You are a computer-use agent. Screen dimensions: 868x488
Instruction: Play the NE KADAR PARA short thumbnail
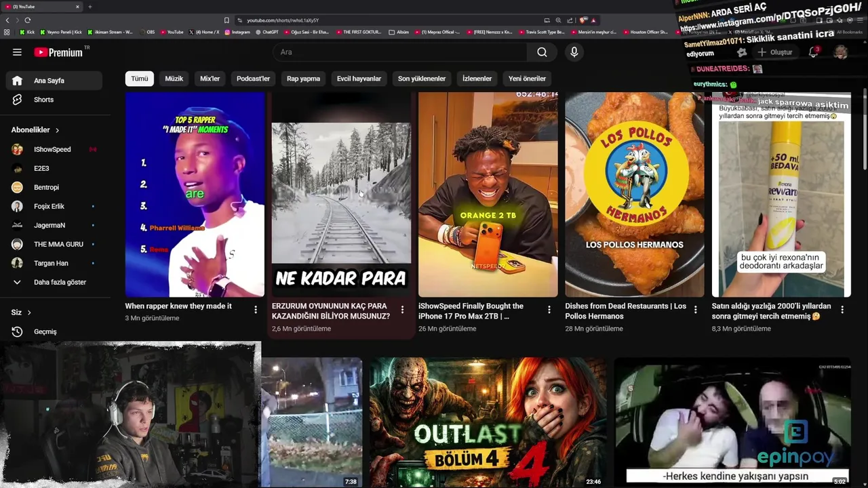[x=341, y=195]
